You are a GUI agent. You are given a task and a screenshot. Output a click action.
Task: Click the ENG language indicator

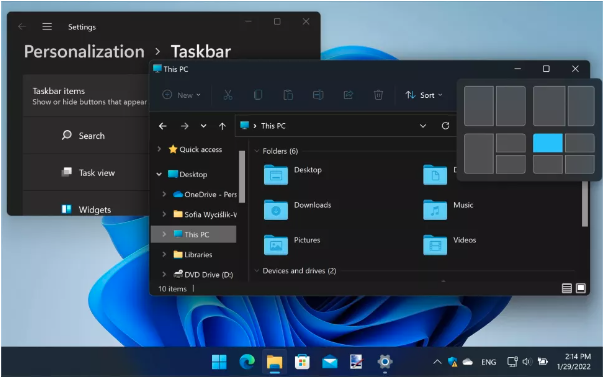pyautogui.click(x=489, y=362)
